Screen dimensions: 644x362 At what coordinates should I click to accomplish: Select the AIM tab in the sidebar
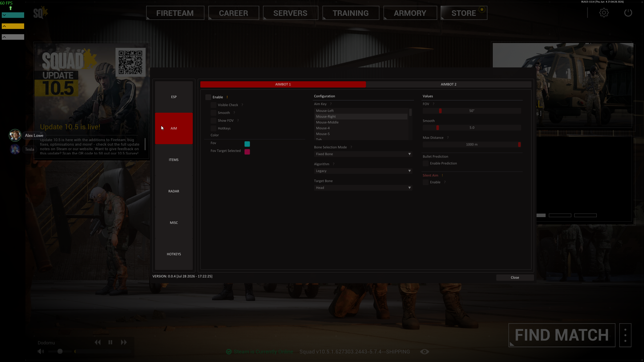pyautogui.click(x=174, y=128)
